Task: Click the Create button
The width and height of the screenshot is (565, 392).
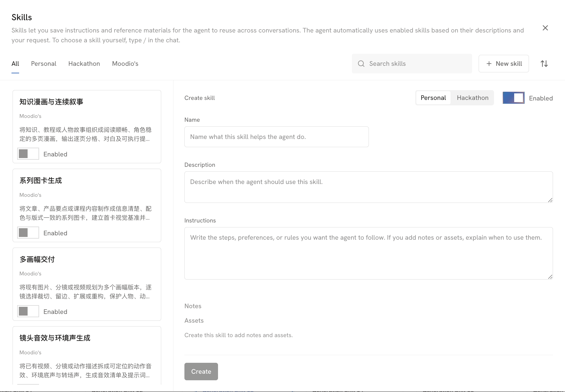Action: point(201,371)
